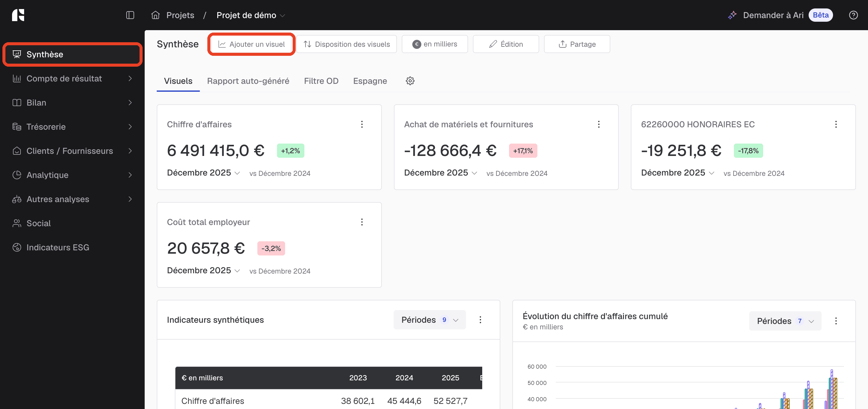Click the Clients / Fournisseurs icon

pos(17,151)
